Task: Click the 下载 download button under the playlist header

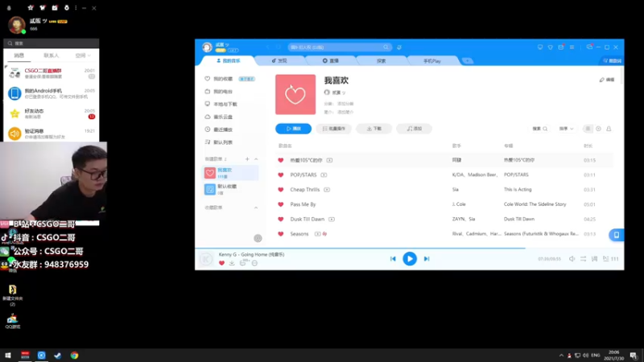Action: tap(374, 129)
